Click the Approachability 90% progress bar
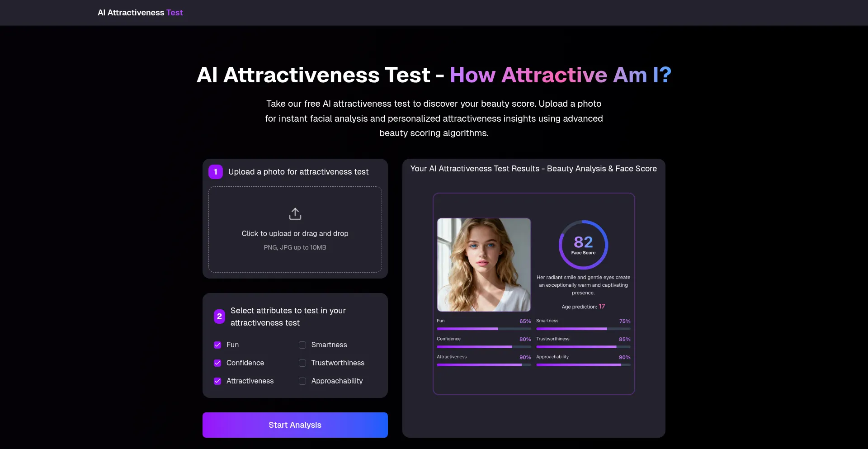Viewport: 868px width, 449px height. 583,365
